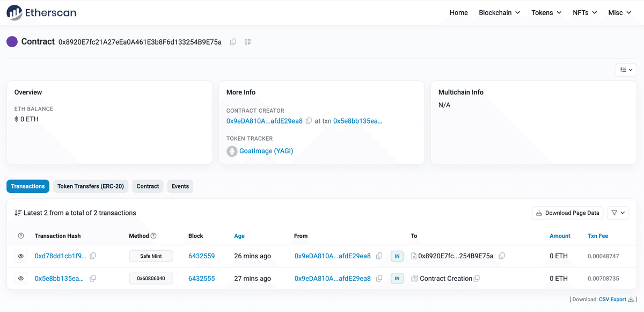The image size is (644, 312).
Task: Switch to the Contract tab
Action: pos(148,186)
